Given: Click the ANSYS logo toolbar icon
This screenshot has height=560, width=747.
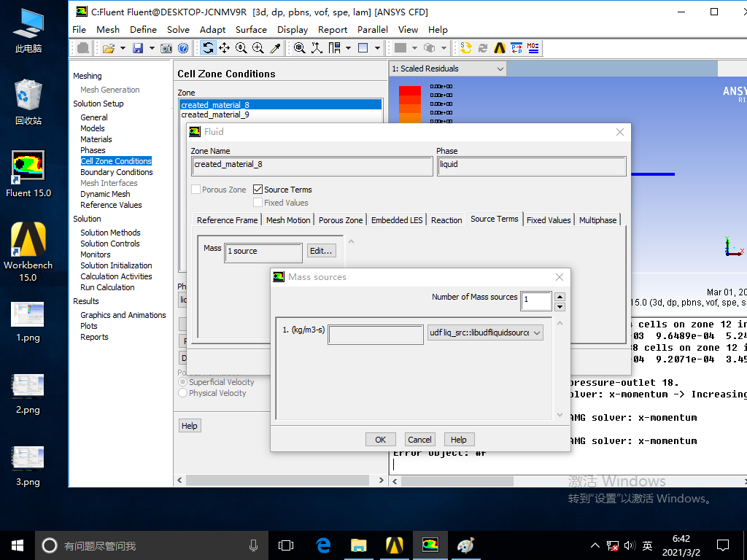Looking at the screenshot, I should click(x=500, y=48).
